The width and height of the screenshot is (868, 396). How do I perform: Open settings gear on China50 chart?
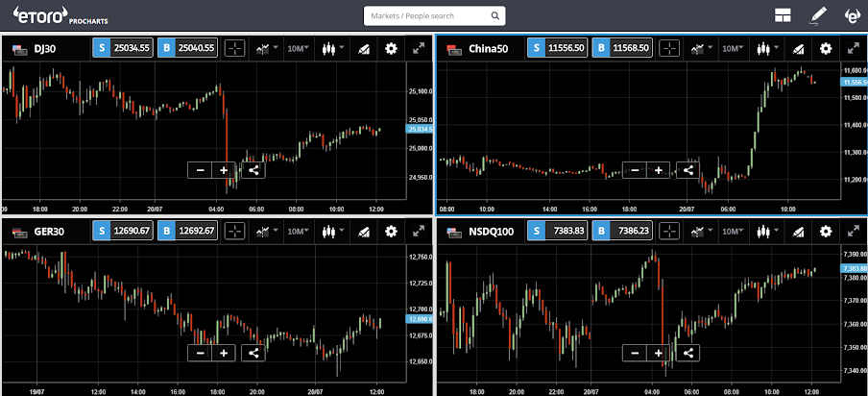click(x=826, y=49)
